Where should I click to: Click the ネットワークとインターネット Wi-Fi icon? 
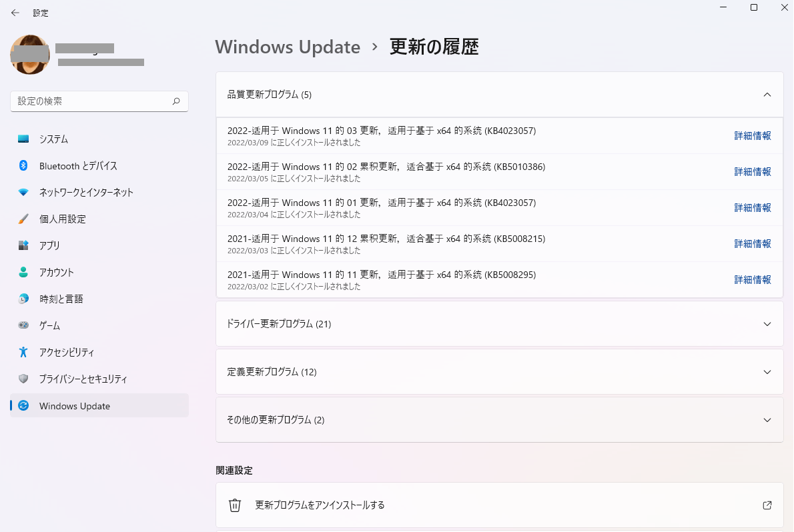click(x=23, y=193)
